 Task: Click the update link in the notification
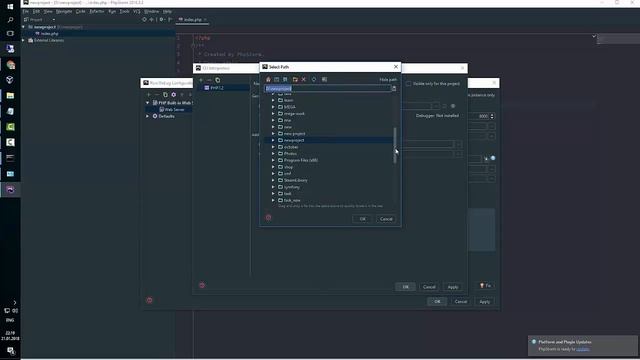[x=582, y=349]
